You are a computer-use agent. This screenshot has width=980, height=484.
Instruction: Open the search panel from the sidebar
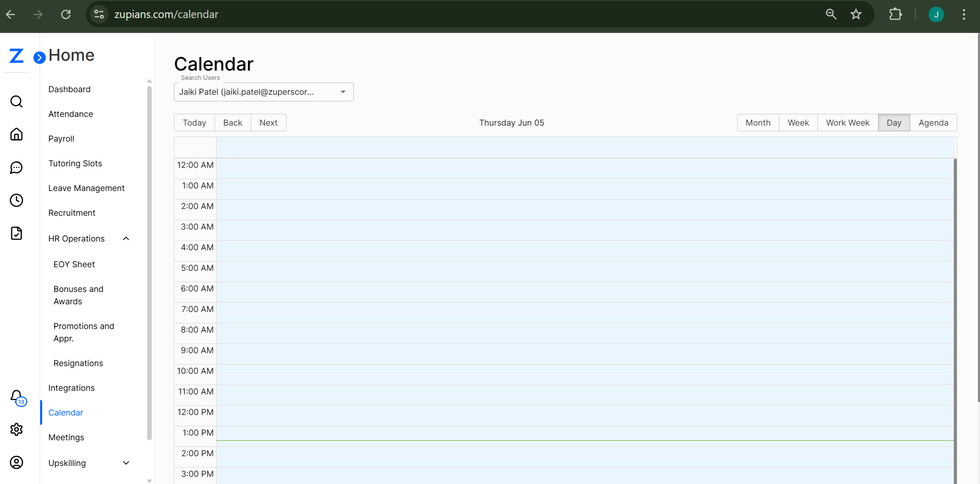(16, 101)
